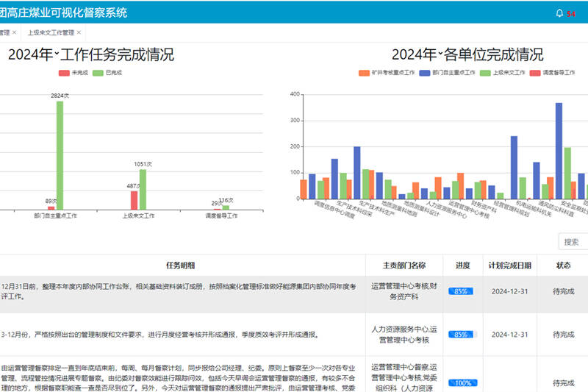This screenshot has width=588, height=392.
Task: Click the 2024-12-31 date in first row
Action: [x=510, y=291]
